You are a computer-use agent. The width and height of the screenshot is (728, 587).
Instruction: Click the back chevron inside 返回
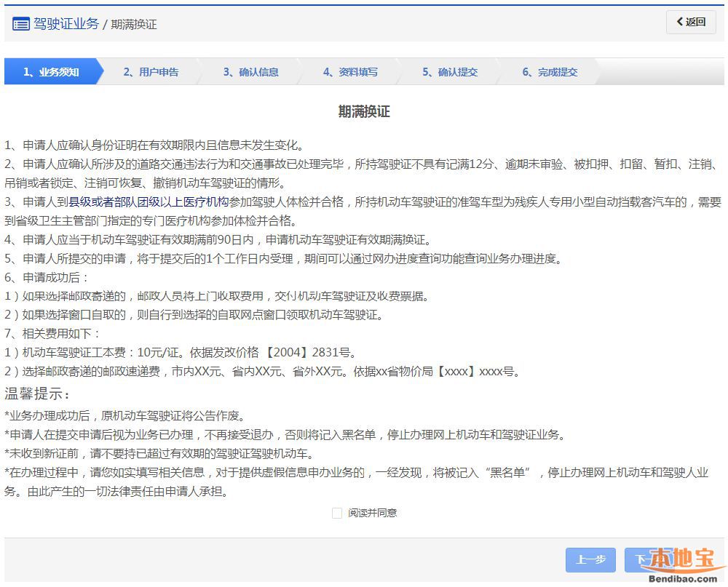[x=680, y=22]
